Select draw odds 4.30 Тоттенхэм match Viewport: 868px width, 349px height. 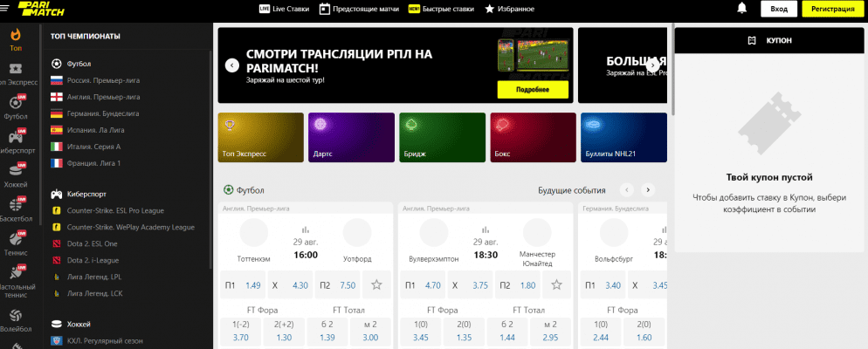click(x=290, y=284)
